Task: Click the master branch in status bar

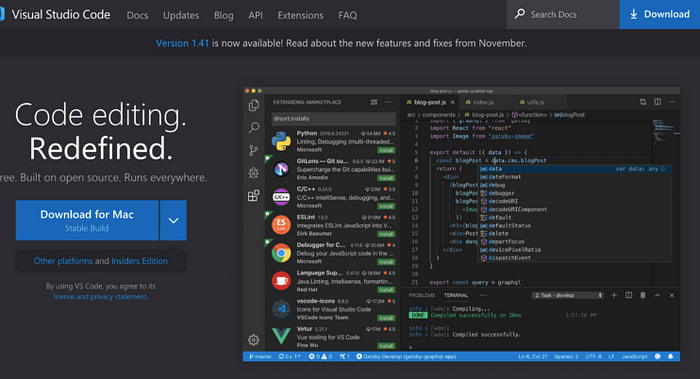Action: (x=260, y=356)
